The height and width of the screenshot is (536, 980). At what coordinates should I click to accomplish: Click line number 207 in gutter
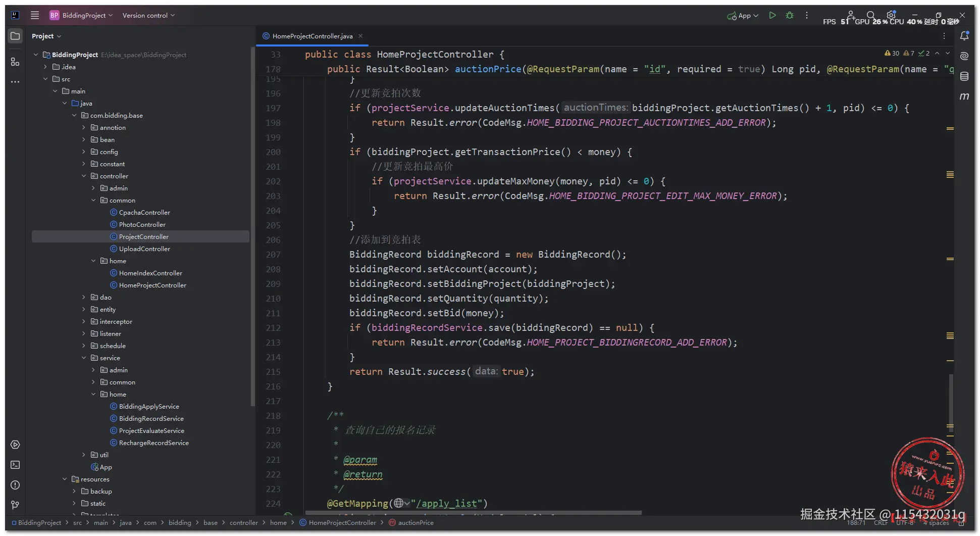[x=273, y=255]
